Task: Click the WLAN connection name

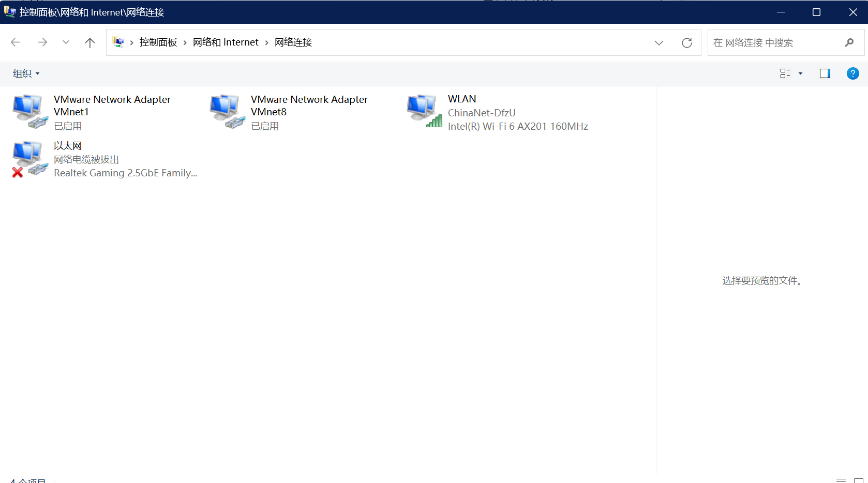Action: click(462, 99)
